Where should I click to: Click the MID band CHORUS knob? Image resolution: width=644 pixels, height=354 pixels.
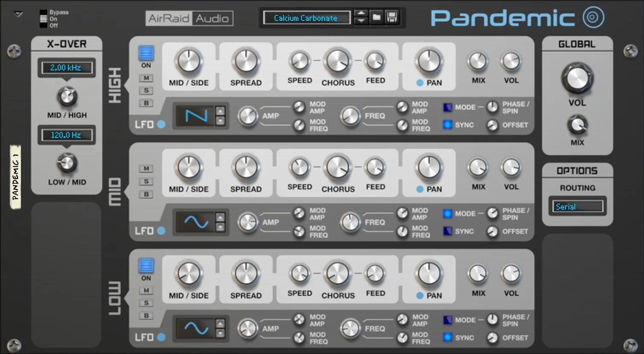tap(337, 168)
